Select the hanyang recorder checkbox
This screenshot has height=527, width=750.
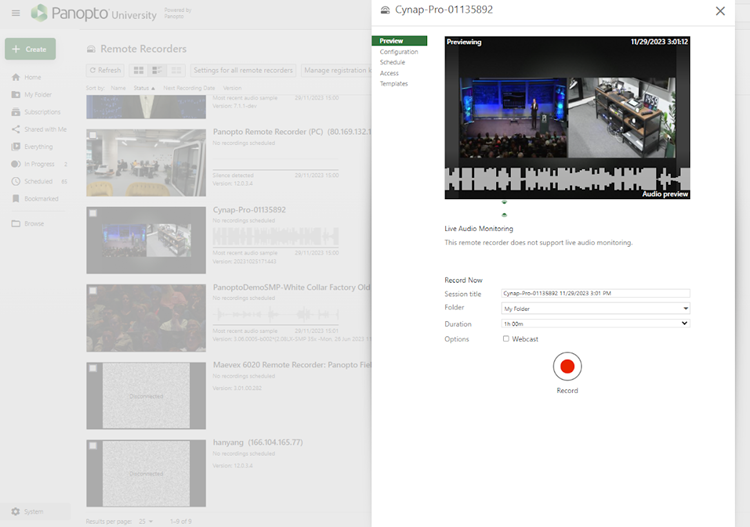pos(93,446)
